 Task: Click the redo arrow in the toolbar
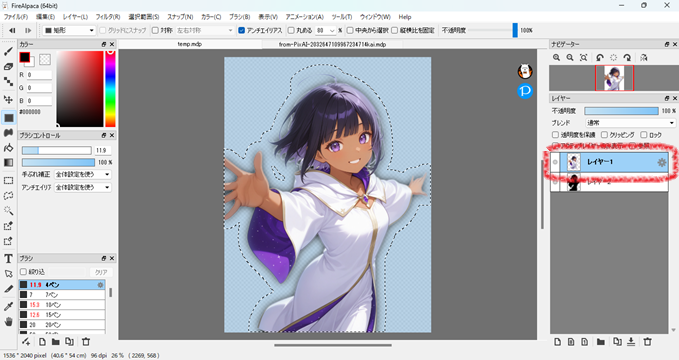pyautogui.click(x=28, y=30)
